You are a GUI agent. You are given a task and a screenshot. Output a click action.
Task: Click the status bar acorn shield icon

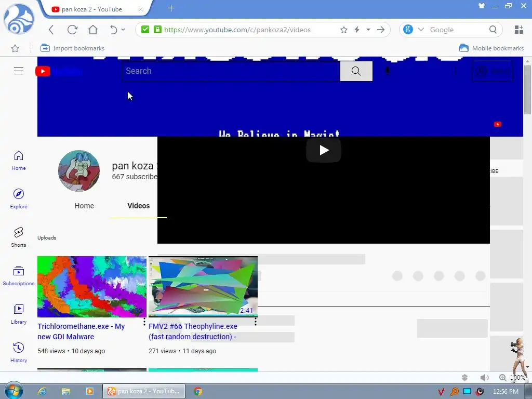(x=465, y=377)
